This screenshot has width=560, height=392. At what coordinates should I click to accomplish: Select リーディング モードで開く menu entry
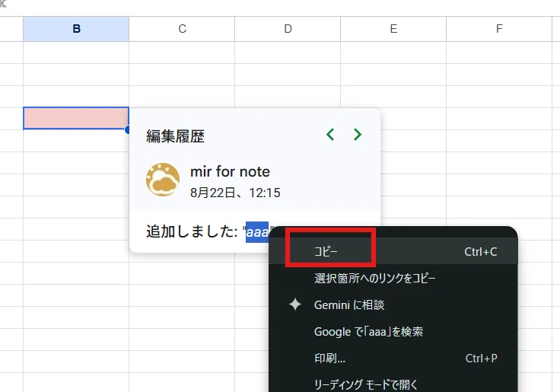coord(393,384)
